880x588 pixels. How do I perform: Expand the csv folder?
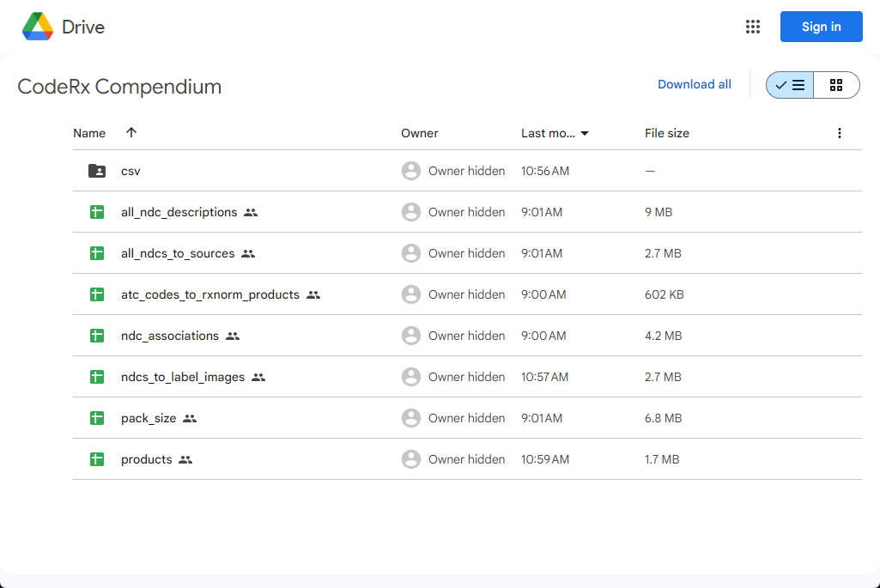tap(130, 170)
